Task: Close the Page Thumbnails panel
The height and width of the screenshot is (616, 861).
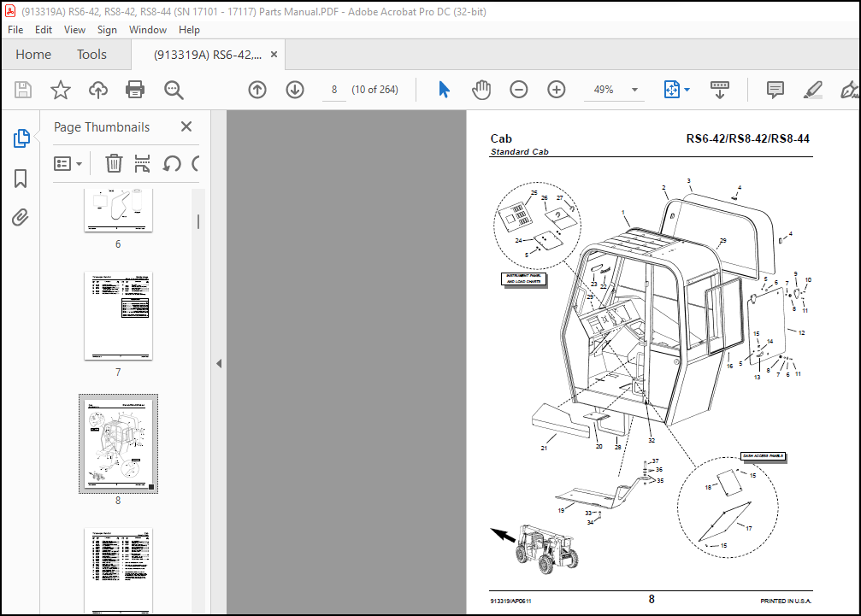Action: click(186, 126)
